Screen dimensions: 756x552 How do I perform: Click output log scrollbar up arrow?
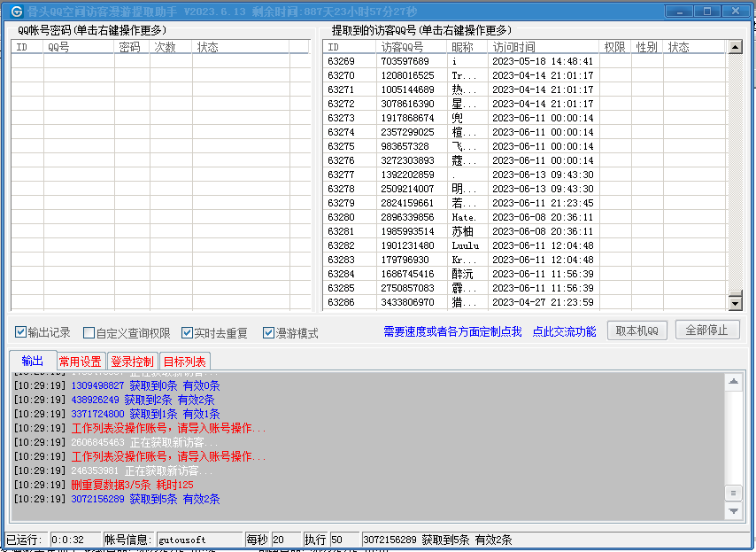(733, 383)
